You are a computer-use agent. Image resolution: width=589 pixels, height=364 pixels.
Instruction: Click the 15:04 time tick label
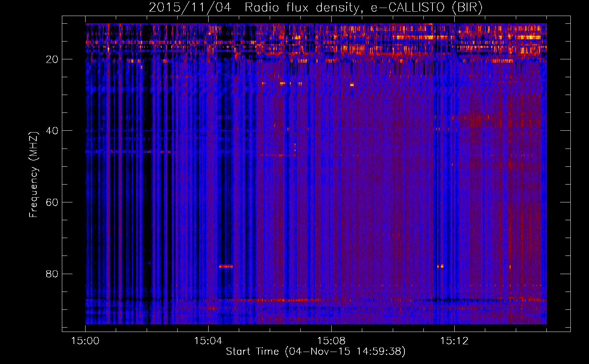[208, 341]
